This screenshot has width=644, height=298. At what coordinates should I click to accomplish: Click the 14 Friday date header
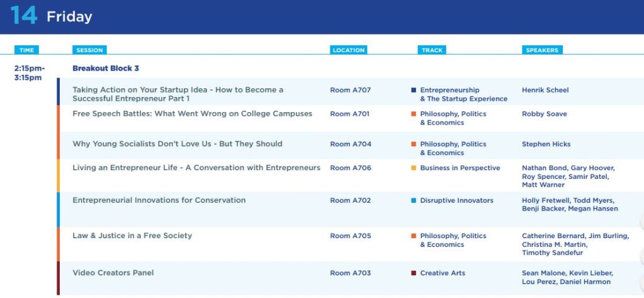51,16
